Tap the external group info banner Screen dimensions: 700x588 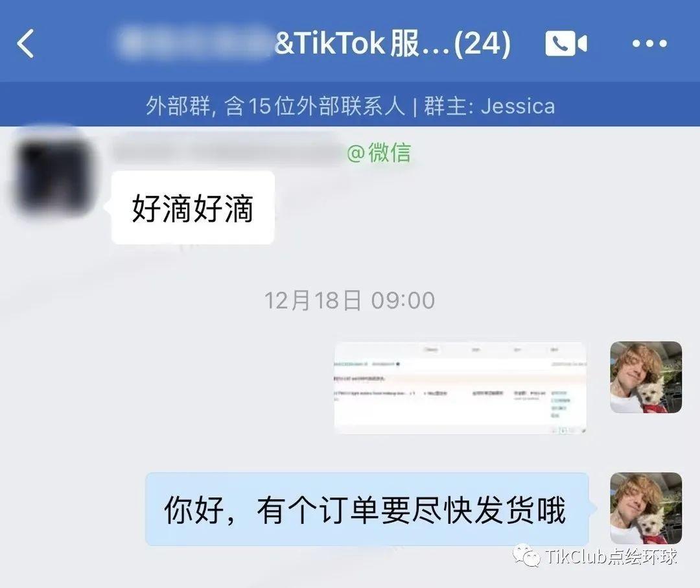(350, 106)
